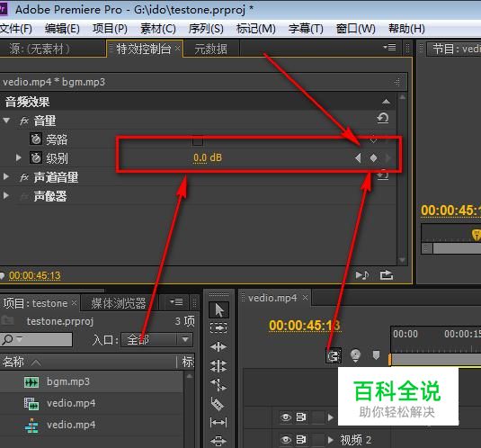
Task: Open the 文件(F) menu
Action: pyautogui.click(x=16, y=29)
